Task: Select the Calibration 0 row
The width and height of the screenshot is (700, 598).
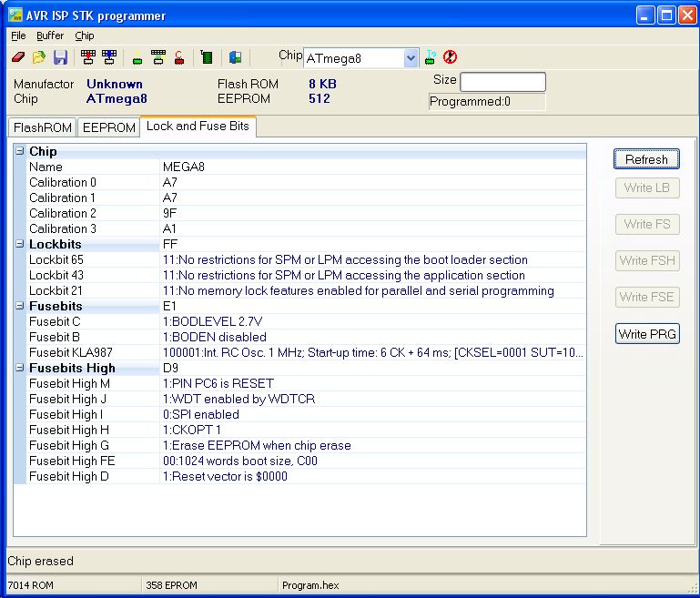Action: 306,182
